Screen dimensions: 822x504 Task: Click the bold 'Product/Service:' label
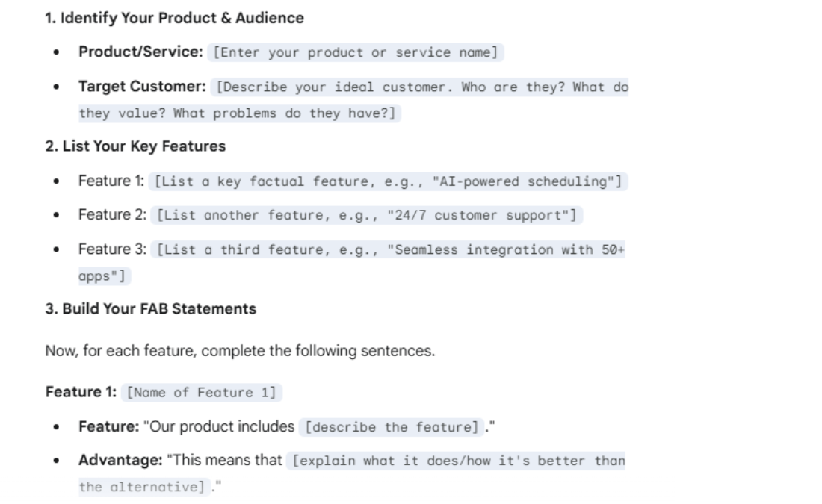click(141, 53)
